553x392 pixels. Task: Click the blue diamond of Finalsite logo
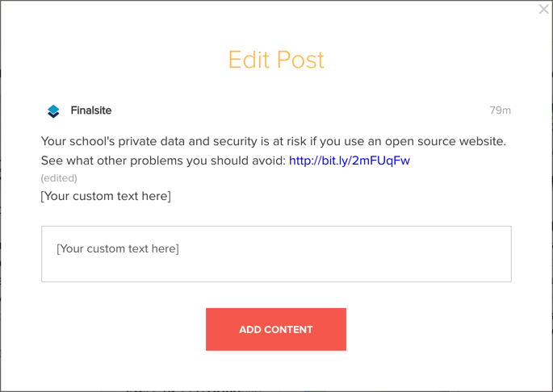53,110
